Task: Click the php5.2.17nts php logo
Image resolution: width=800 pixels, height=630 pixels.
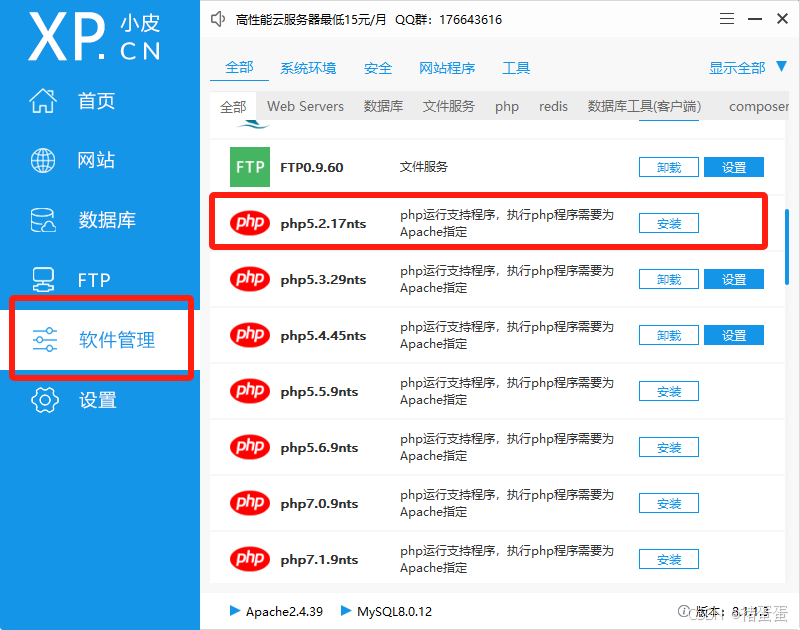Action: click(x=249, y=223)
